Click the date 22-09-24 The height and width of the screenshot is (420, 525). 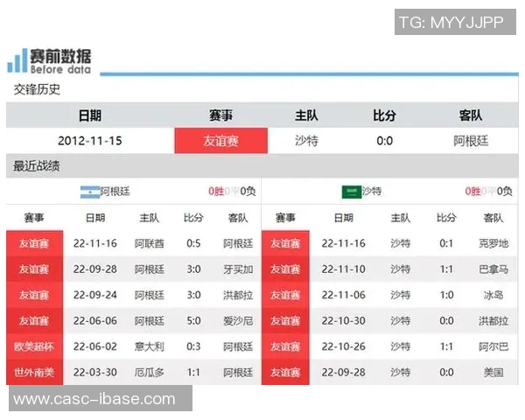point(95,295)
